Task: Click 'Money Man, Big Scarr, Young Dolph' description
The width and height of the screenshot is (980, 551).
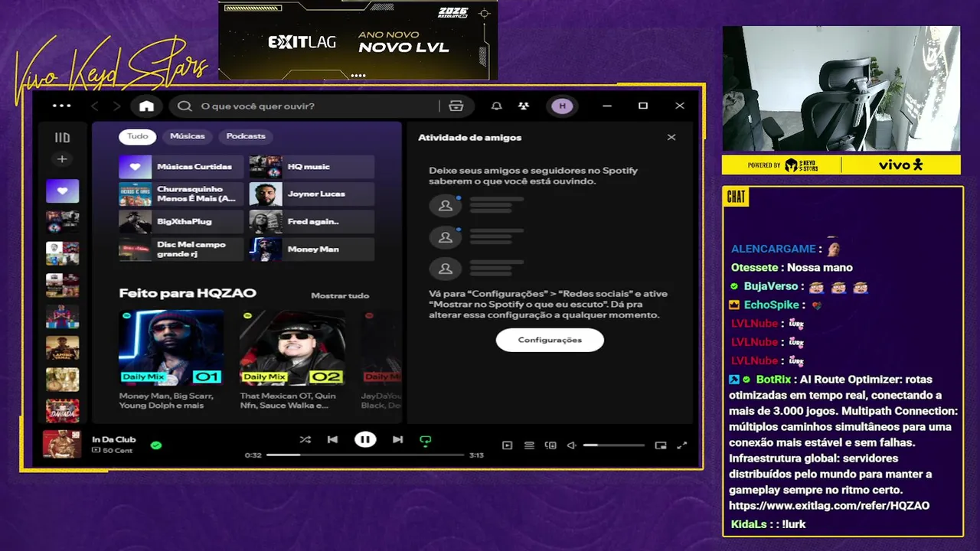Action: [167, 400]
